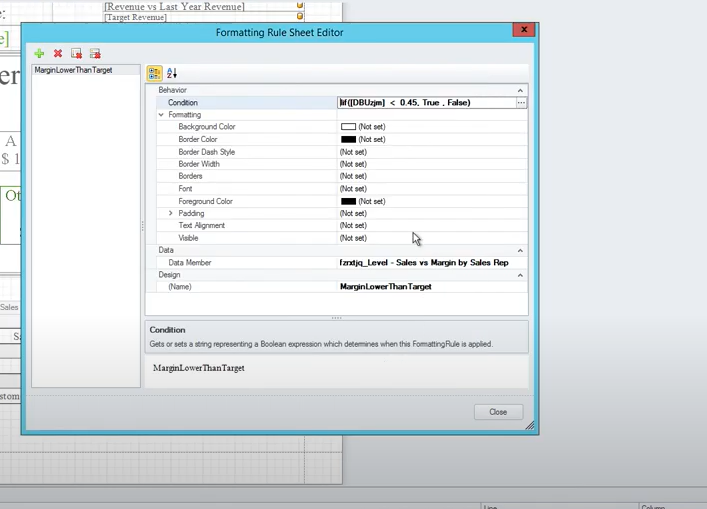
Task: Collapse the Data category
Action: click(520, 250)
